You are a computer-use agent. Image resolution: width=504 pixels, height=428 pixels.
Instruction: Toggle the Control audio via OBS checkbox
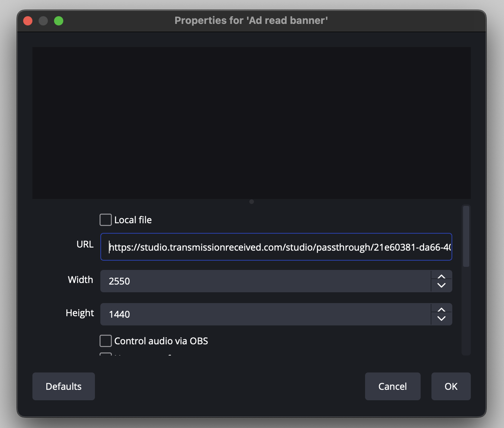point(106,341)
